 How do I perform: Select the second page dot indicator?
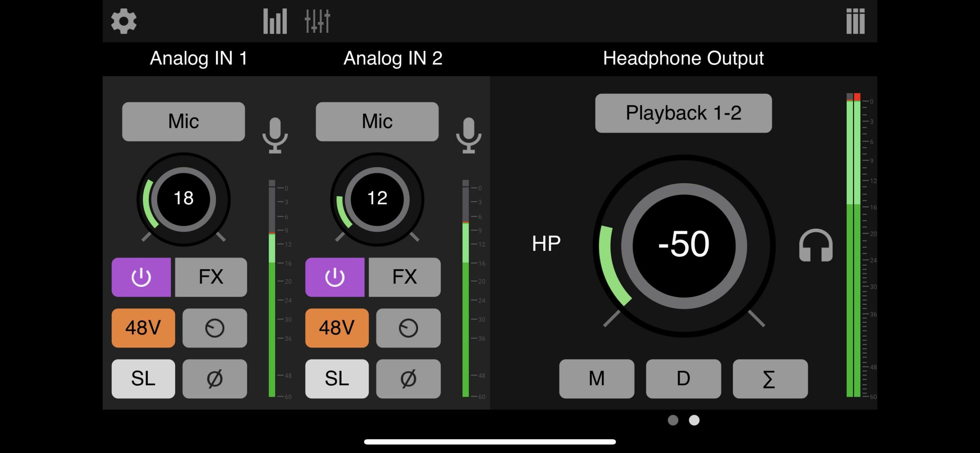coord(694,420)
